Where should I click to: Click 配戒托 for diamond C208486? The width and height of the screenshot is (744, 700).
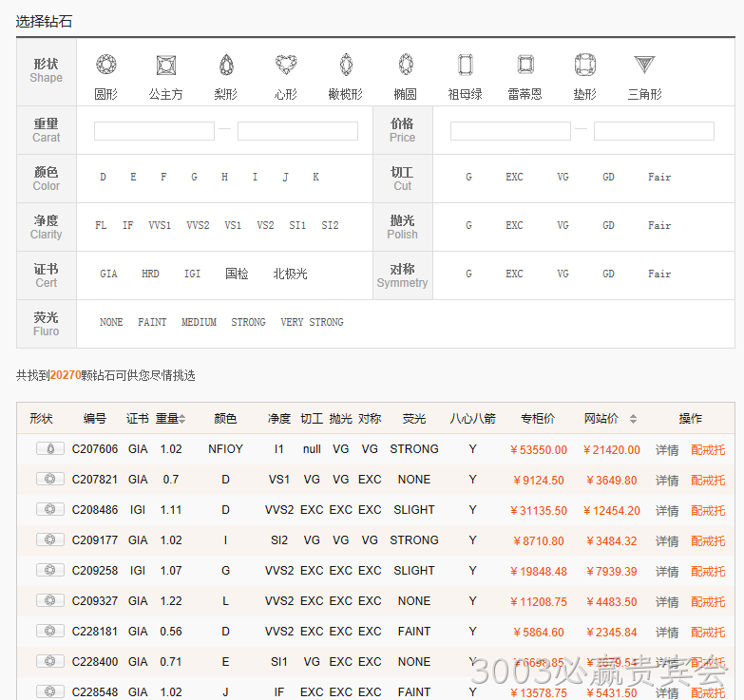(708, 511)
